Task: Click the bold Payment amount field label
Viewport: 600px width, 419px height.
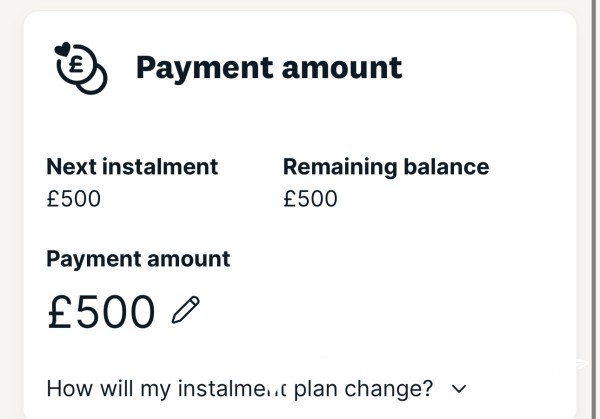Action: coord(138,259)
